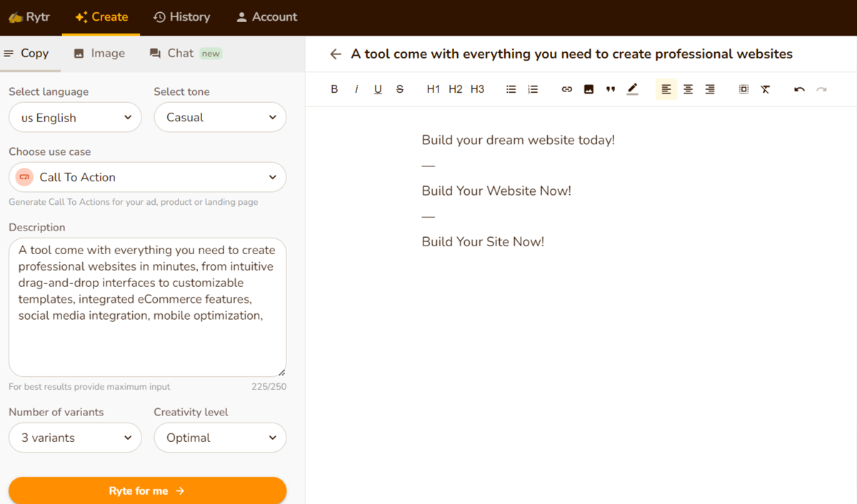
Task: Click the Image tab picture icon
Action: coord(79,54)
